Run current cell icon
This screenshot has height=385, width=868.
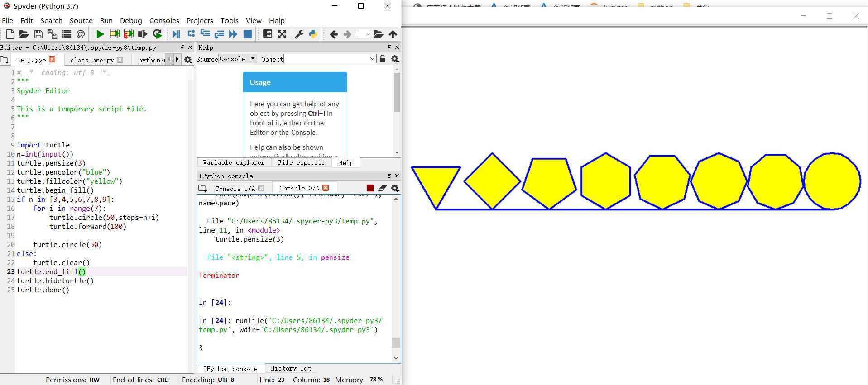coord(115,34)
